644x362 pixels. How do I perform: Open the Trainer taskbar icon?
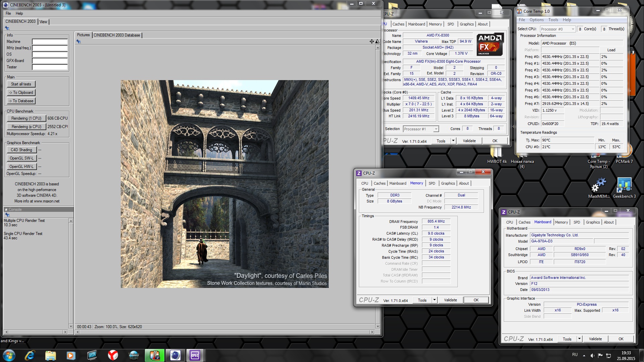coord(133,355)
